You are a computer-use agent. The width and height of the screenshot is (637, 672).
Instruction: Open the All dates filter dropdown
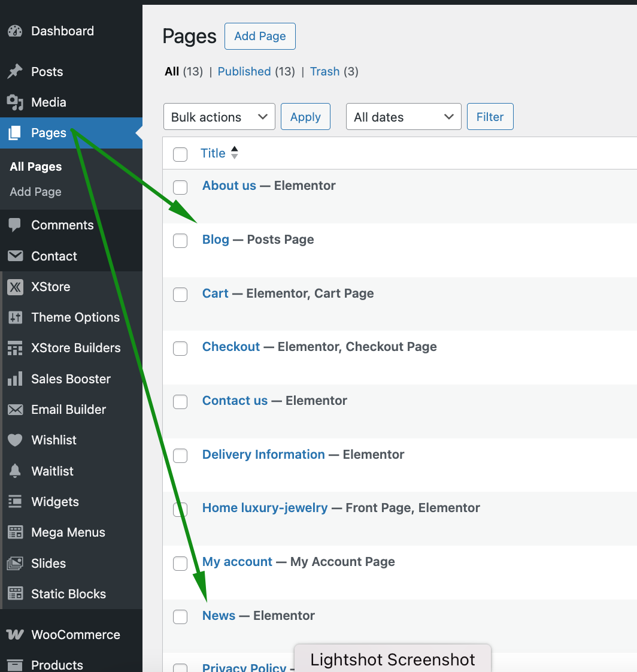pos(404,117)
